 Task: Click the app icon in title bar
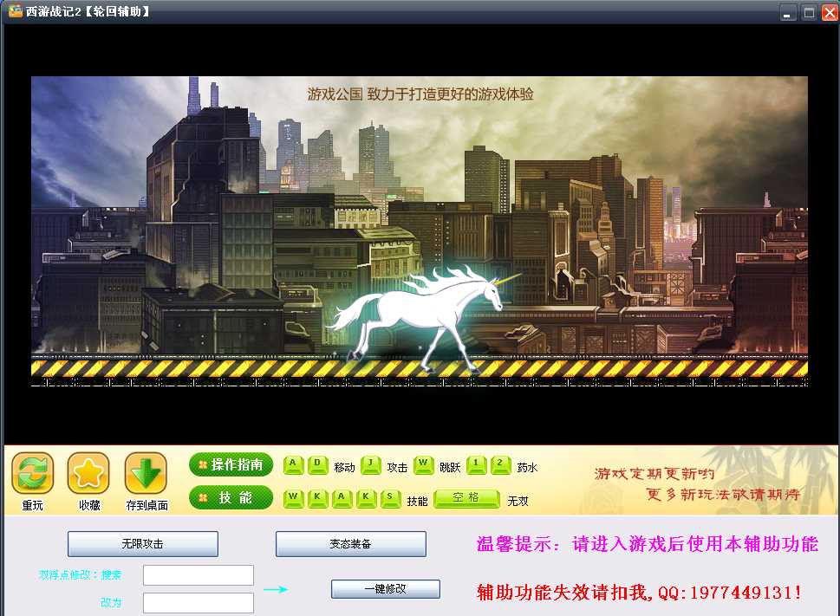pos(16,10)
